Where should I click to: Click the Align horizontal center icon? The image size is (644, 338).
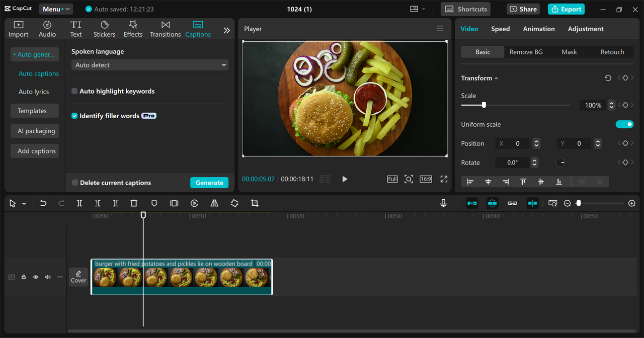(x=488, y=182)
